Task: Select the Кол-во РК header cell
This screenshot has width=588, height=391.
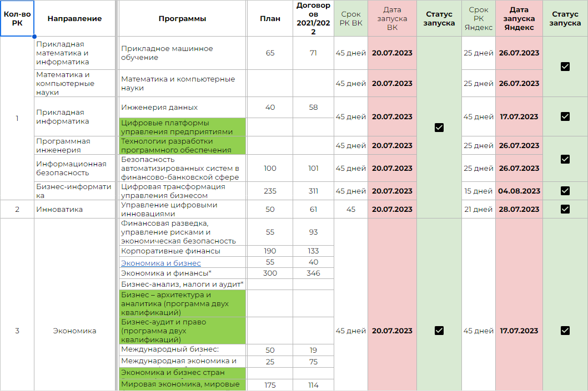Action: 17,18
